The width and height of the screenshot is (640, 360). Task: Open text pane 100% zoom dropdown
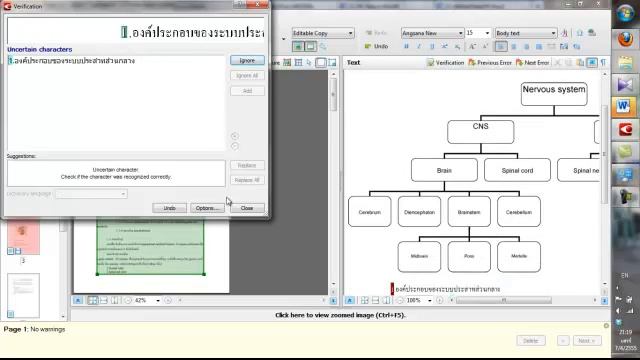tap(430, 300)
